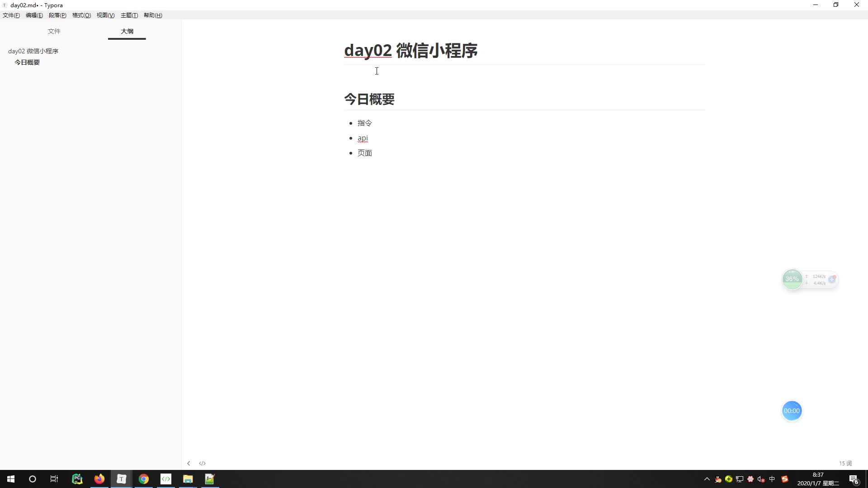Close the Typora window

[857, 5]
